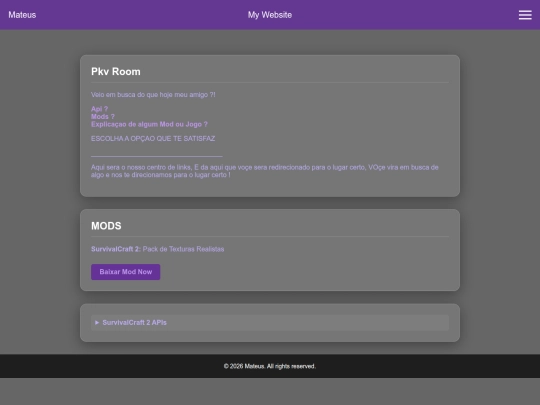
Task: Click the copyright Mateus footer text
Action: [270, 366]
